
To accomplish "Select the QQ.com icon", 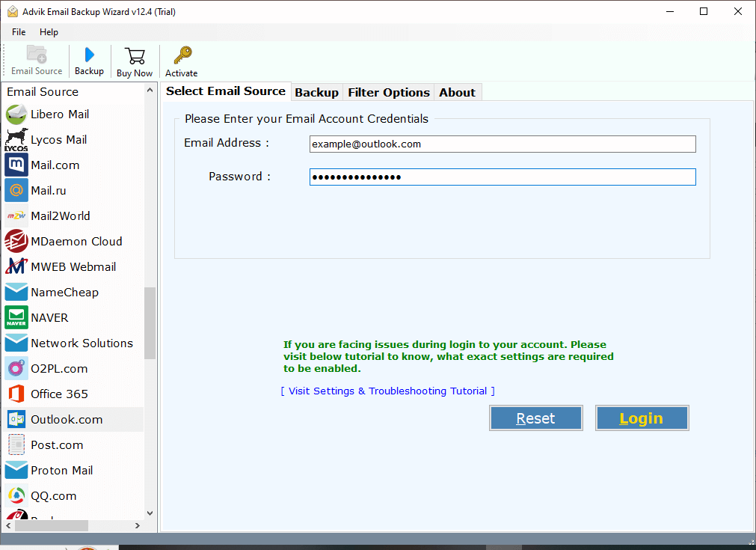I will [x=16, y=495].
